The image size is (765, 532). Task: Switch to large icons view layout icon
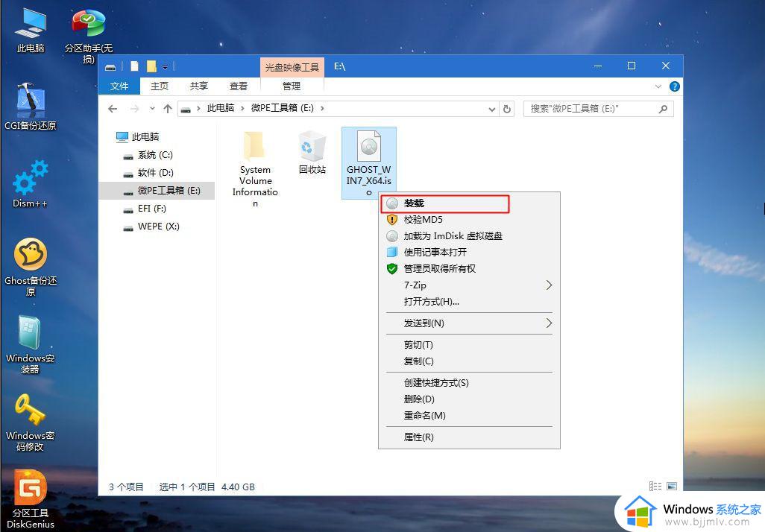pyautogui.click(x=672, y=486)
